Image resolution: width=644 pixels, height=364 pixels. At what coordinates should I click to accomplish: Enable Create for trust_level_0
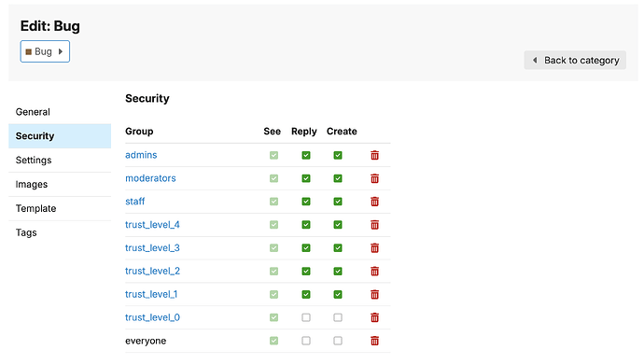point(338,317)
